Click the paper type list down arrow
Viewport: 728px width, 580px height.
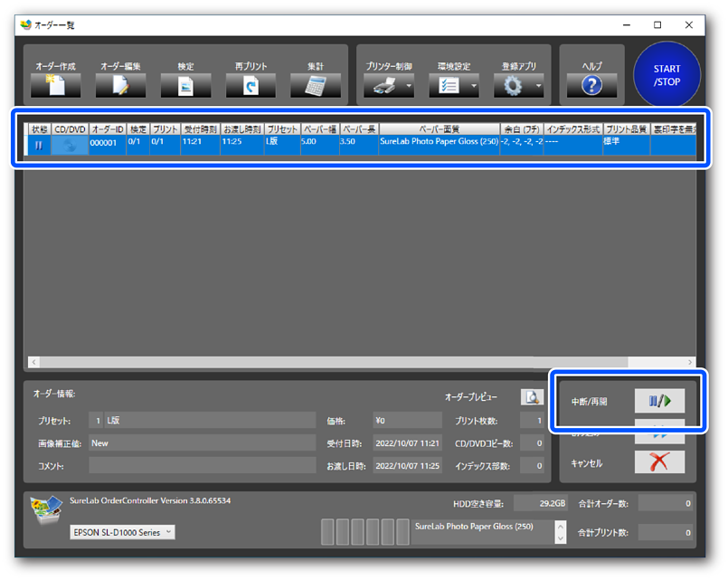pyautogui.click(x=560, y=537)
